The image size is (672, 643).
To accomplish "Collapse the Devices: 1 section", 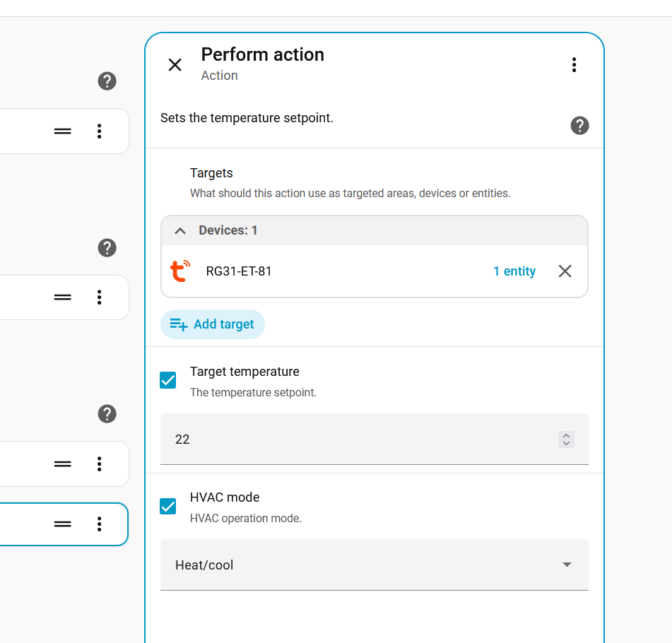I will (x=180, y=231).
